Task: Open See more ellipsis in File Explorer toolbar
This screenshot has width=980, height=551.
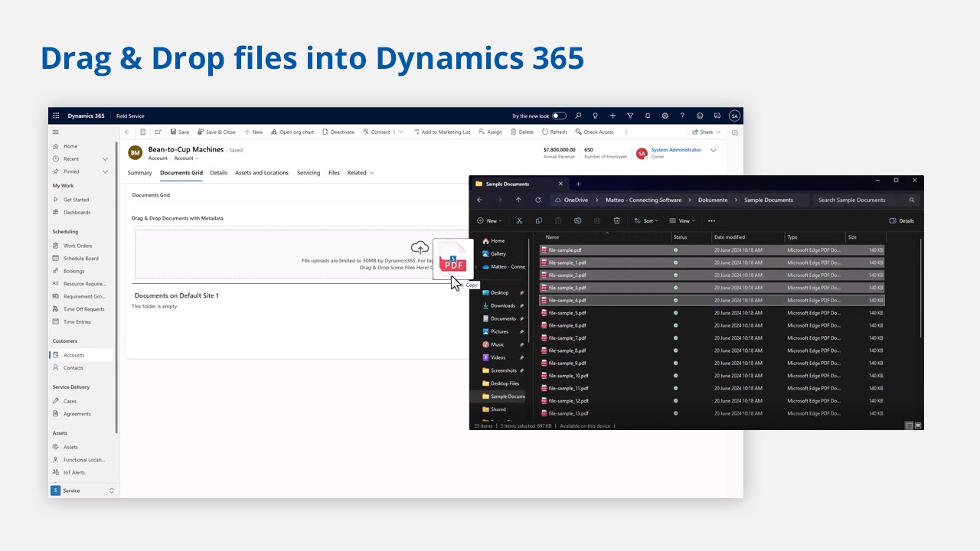Action: click(711, 220)
